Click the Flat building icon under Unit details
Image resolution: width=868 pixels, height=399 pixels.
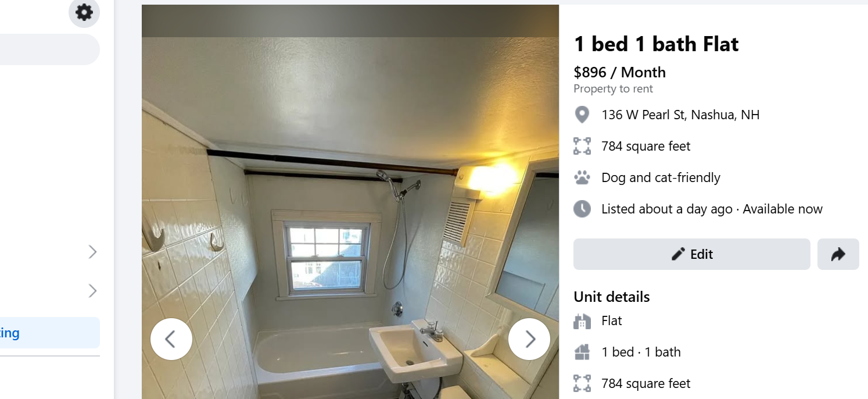point(582,321)
